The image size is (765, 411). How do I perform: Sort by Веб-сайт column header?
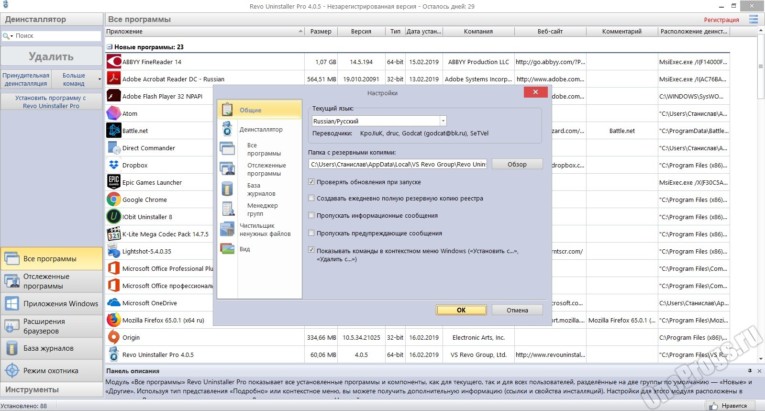click(550, 31)
